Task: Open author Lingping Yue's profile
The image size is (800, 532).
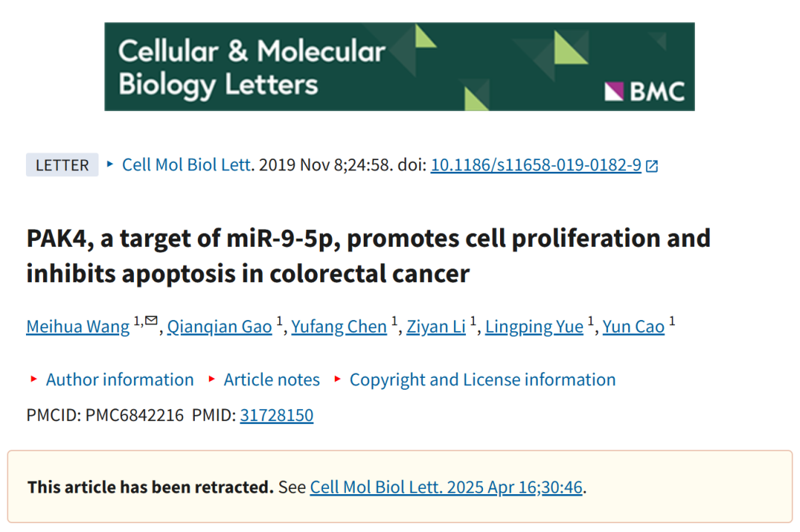Action: click(x=533, y=326)
